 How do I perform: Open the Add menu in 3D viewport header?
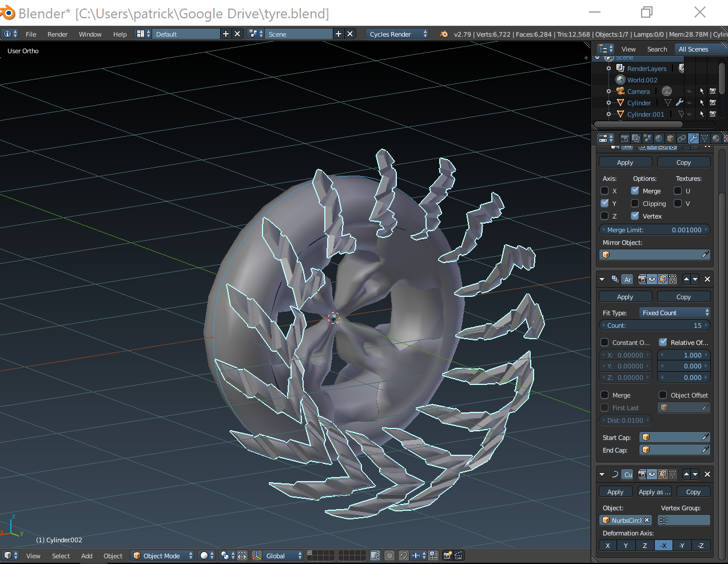(x=86, y=556)
